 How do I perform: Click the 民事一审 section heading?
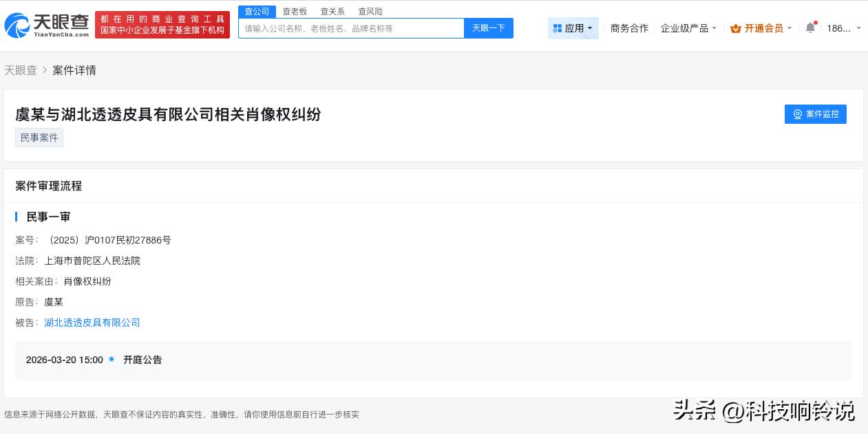click(48, 217)
